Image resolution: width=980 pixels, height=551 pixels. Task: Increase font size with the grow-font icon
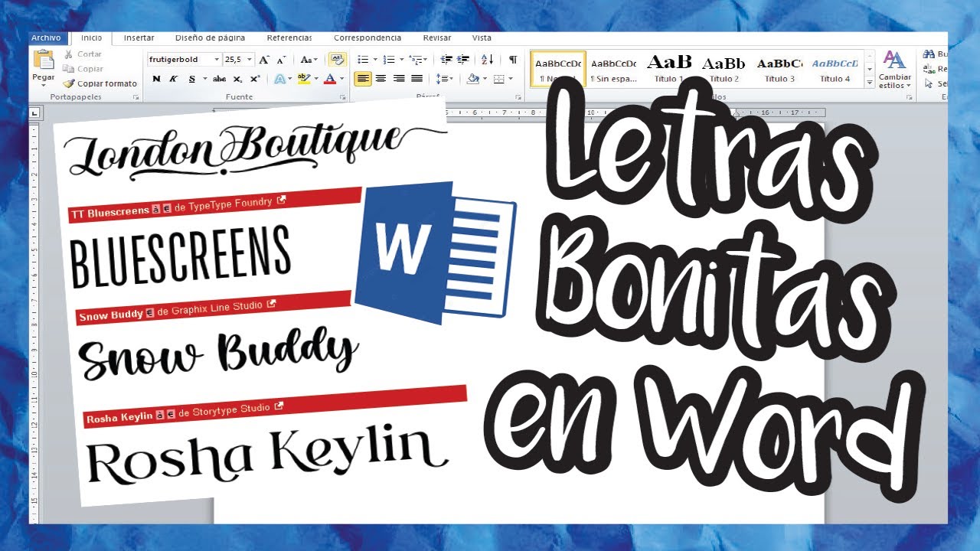[264, 60]
